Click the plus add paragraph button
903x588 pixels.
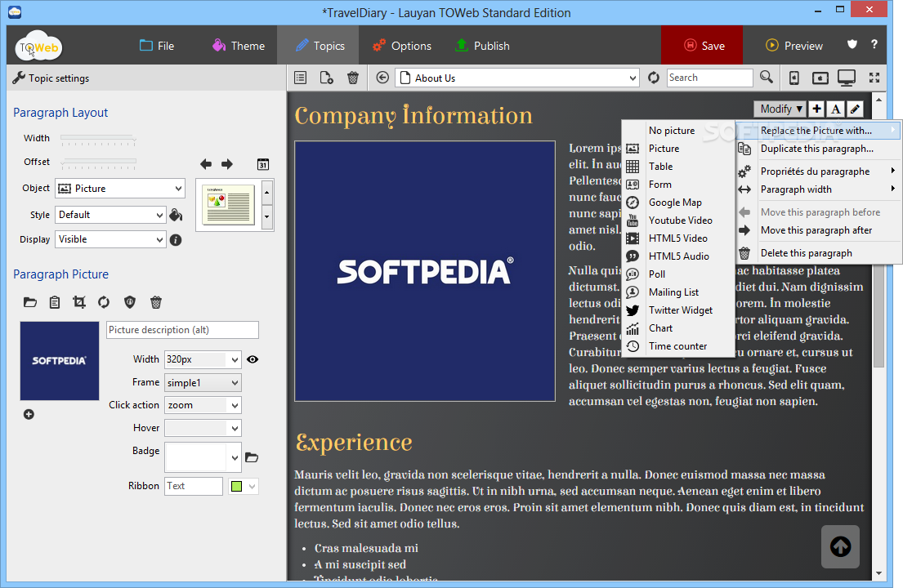click(816, 109)
